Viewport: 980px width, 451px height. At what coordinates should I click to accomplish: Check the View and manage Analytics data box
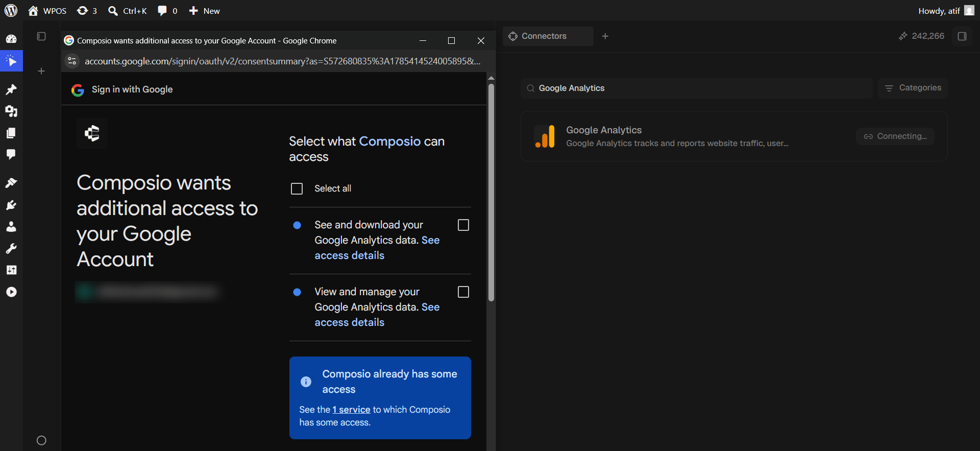463,292
